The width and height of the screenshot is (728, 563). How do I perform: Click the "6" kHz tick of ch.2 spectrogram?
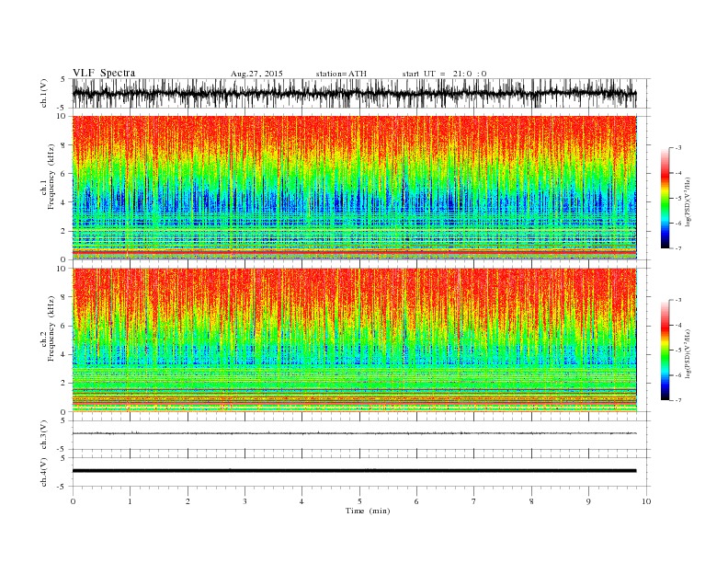coord(63,326)
